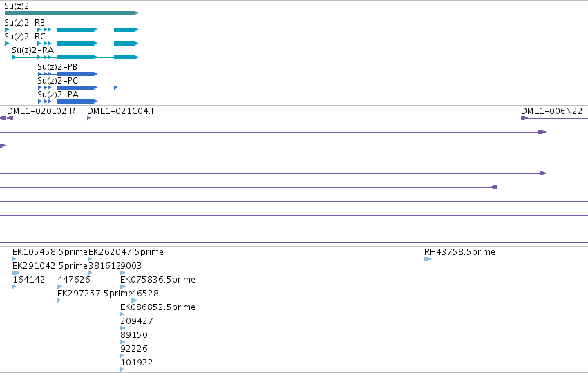Click the EK291042.5prime arrow marker
The height and width of the screenshot is (373, 588).
tap(16, 273)
